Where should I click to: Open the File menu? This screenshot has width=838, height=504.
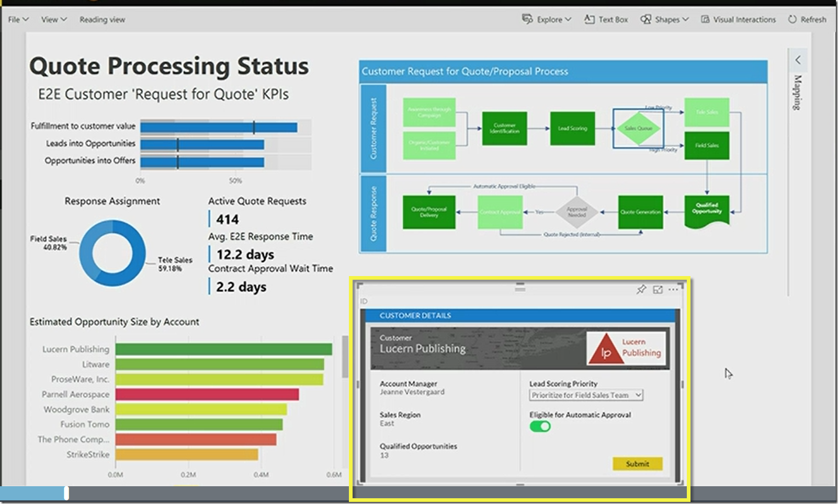click(18, 19)
